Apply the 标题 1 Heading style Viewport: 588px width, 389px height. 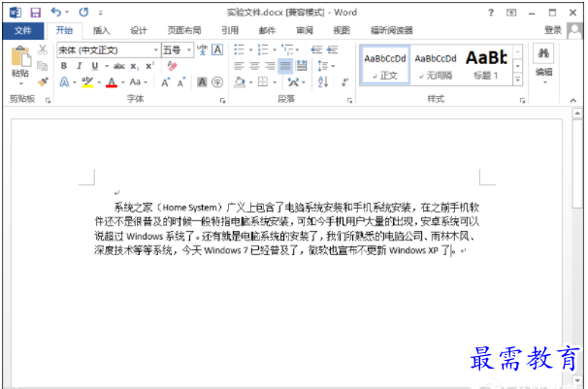pyautogui.click(x=486, y=66)
